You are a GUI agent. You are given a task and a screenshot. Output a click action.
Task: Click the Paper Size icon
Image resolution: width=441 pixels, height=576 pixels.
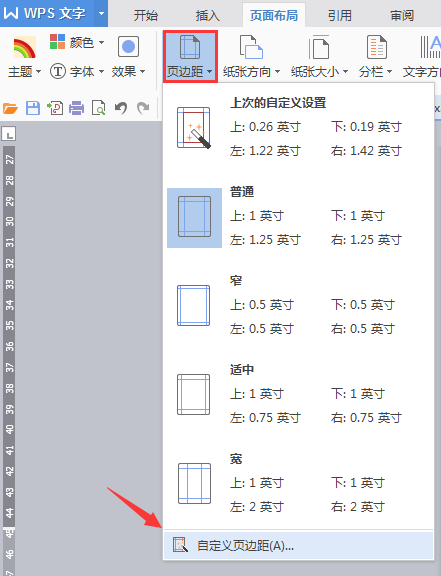point(319,47)
